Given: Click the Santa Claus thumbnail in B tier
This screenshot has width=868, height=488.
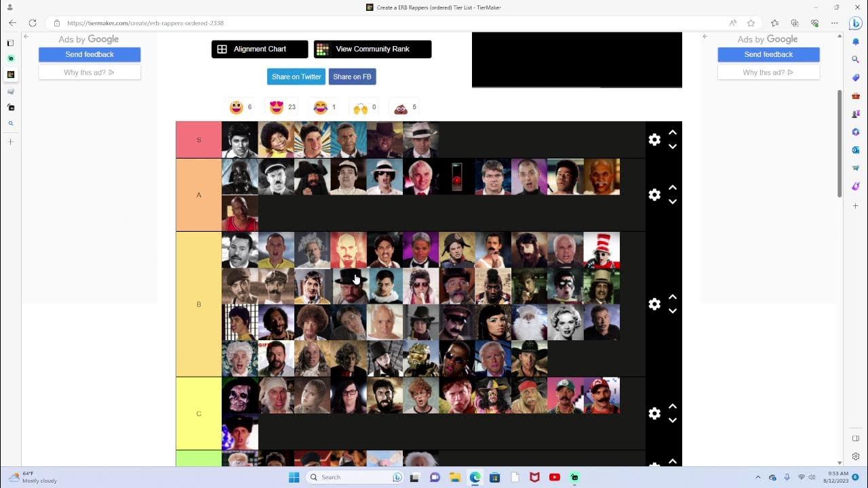Looking at the screenshot, I should click(529, 323).
